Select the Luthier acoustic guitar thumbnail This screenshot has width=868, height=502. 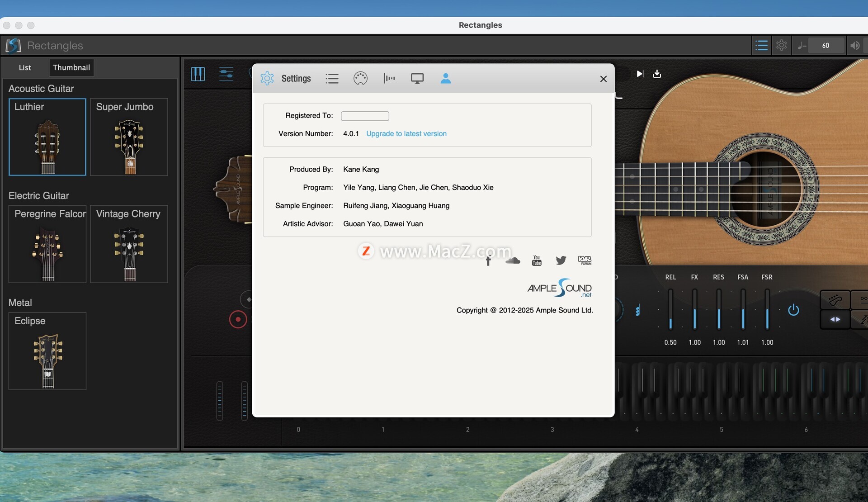coord(47,137)
